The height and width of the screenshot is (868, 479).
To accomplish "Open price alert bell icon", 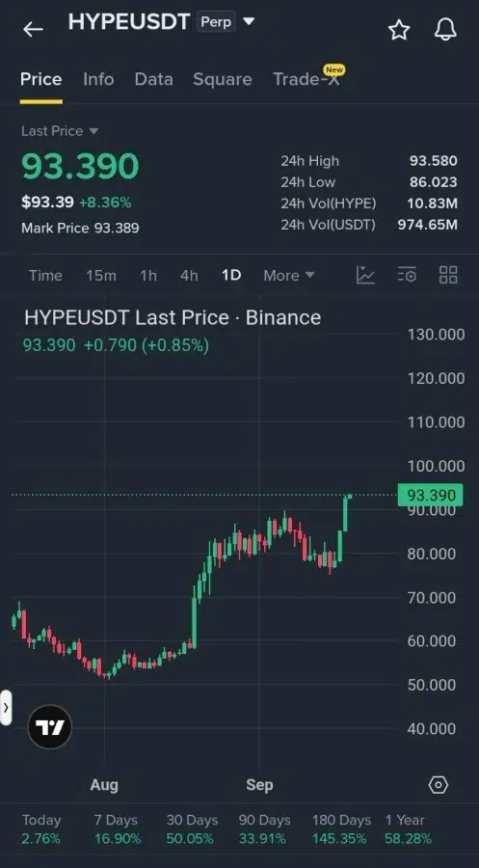I will pos(445,29).
